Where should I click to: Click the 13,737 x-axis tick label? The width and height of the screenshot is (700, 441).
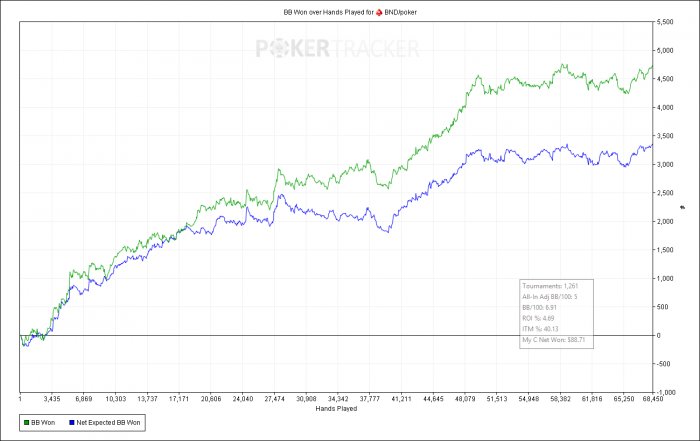(x=147, y=399)
